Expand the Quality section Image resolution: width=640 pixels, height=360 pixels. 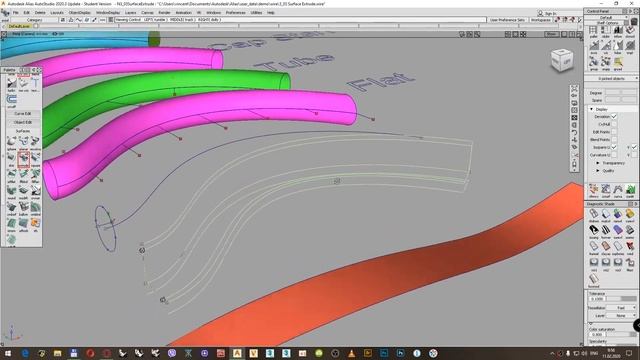click(x=598, y=171)
